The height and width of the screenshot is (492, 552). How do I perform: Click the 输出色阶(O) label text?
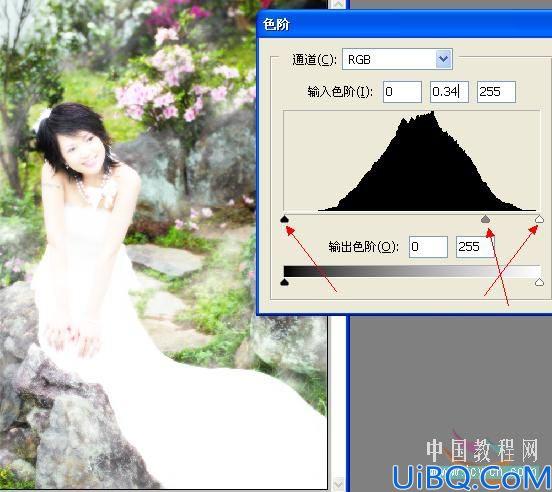[x=364, y=247]
